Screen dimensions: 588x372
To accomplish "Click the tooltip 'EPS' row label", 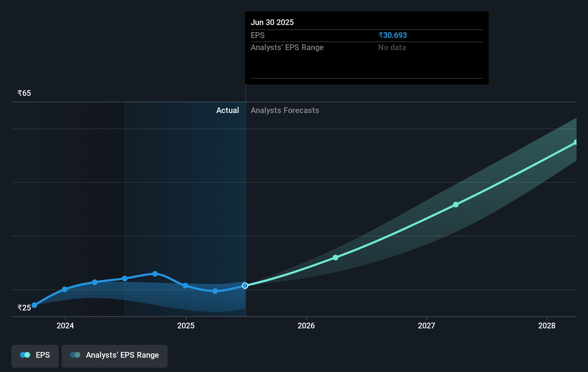I will pyautogui.click(x=257, y=35).
